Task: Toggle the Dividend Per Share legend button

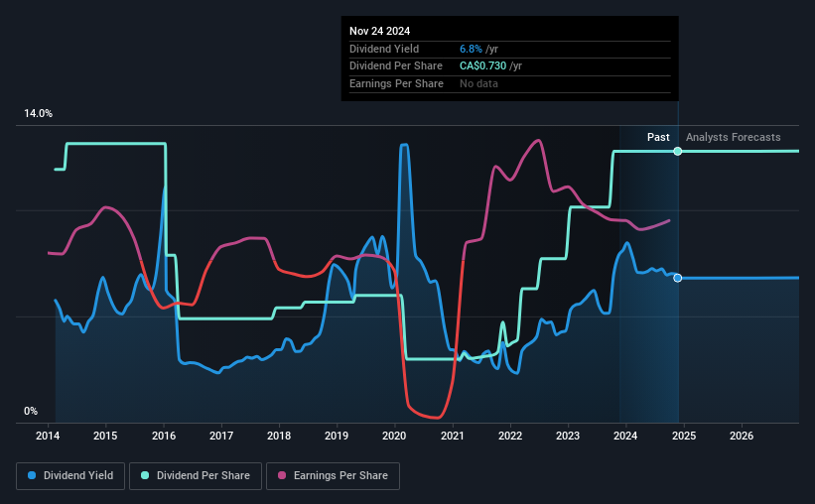Action: tap(196, 476)
